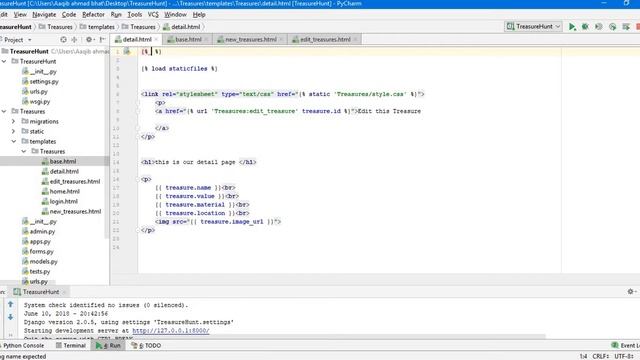Click CRLF line separator in status bar
The height and width of the screenshot is (360, 640).
coord(600,356)
